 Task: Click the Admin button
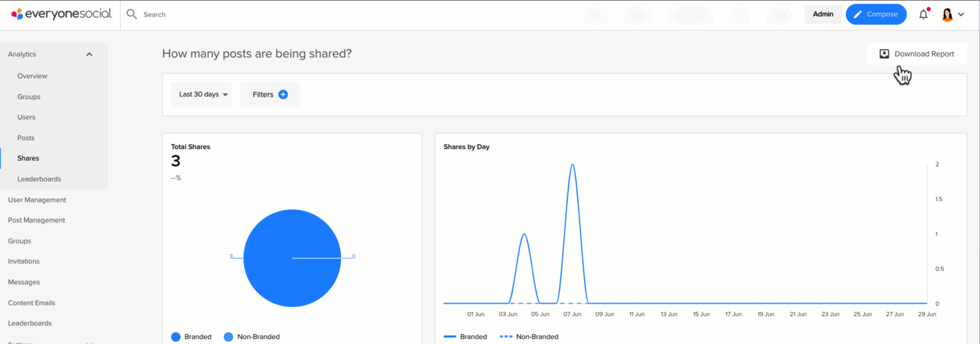(x=823, y=14)
